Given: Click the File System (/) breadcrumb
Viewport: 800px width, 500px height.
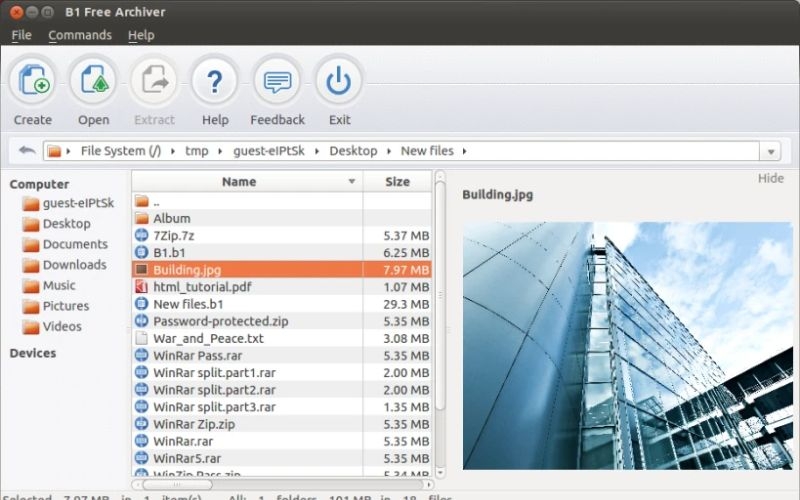Looking at the screenshot, I should point(121,151).
